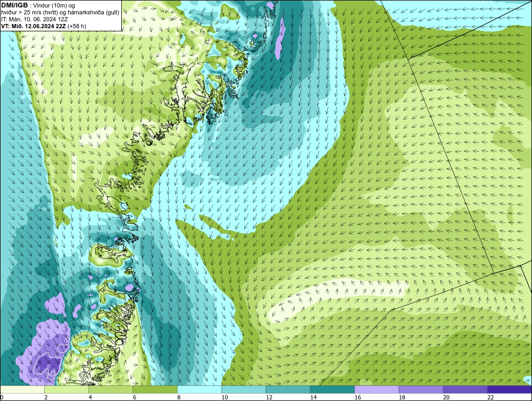Click the legend scale value 18
Image resolution: width=532 pixels, height=401 pixels.
[x=402, y=398]
